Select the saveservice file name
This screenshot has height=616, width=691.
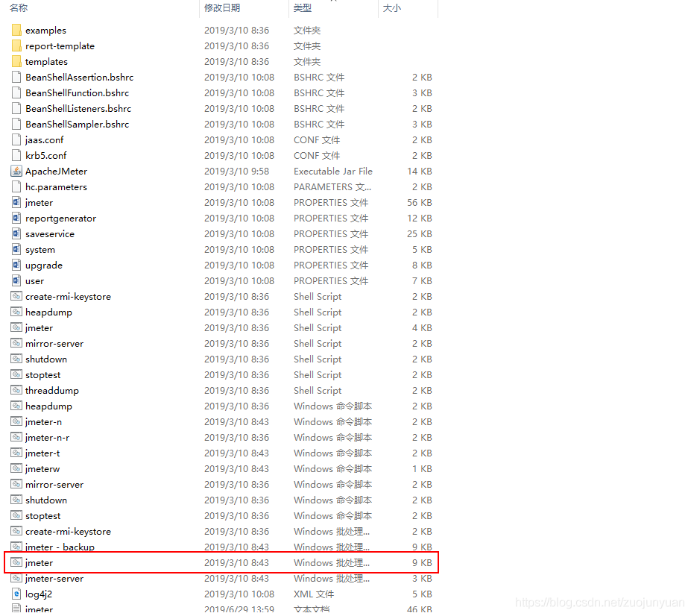click(x=50, y=233)
